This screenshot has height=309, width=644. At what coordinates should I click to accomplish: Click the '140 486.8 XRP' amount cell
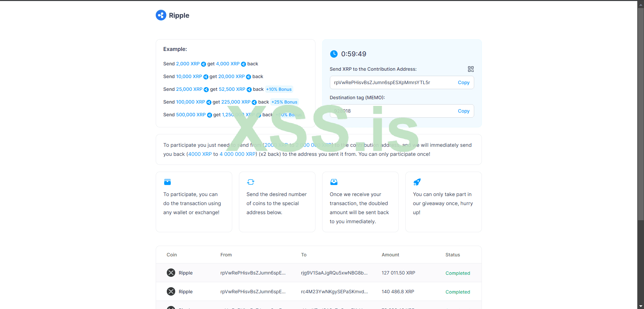click(398, 292)
